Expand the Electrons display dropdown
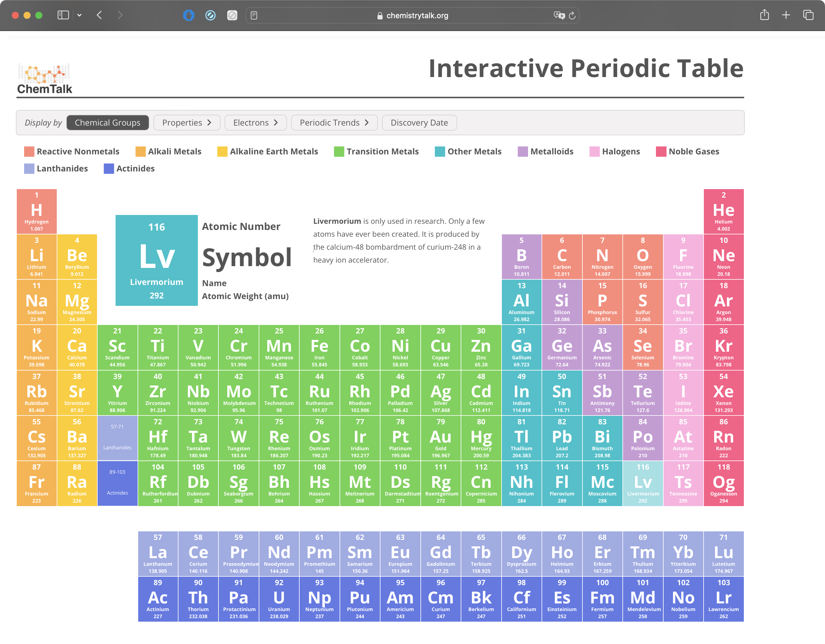Image resolution: width=825 pixels, height=644 pixels. coord(256,123)
